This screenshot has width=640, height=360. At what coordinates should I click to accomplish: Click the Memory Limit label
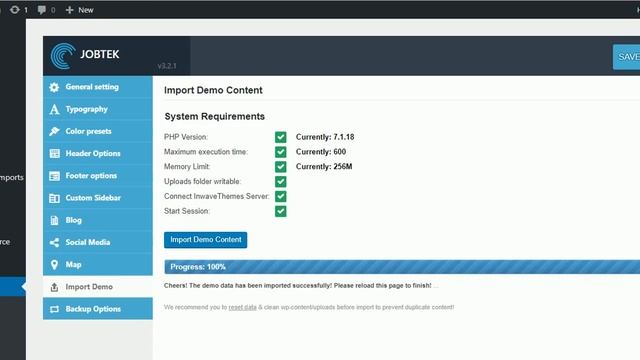[x=187, y=167]
